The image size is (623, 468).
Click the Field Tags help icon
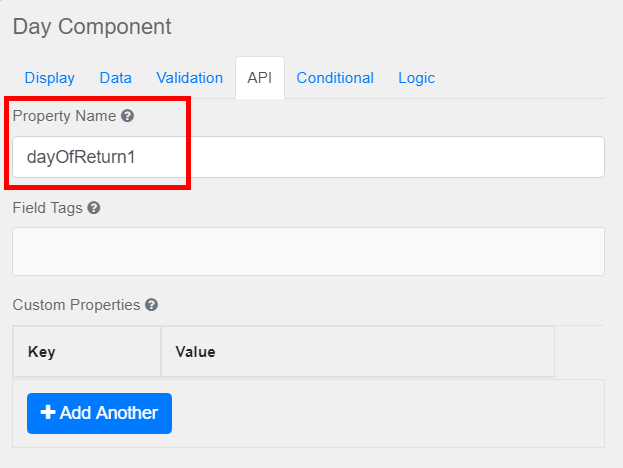pos(94,208)
